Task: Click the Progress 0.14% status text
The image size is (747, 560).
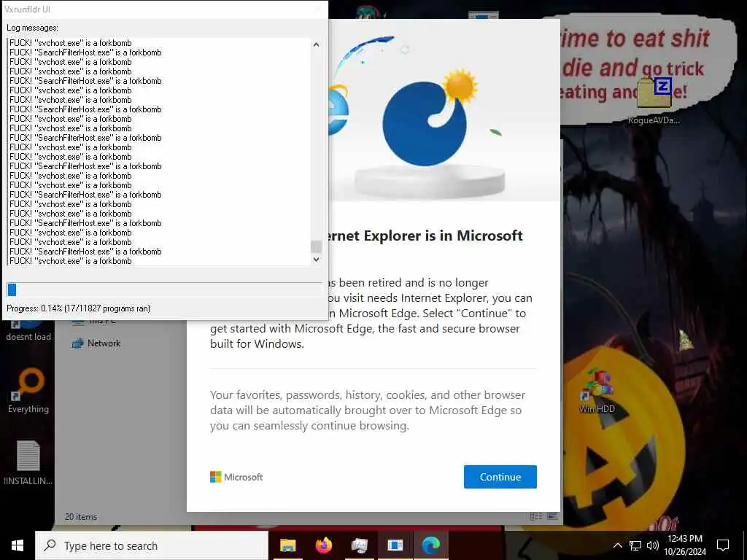Action: pos(78,308)
